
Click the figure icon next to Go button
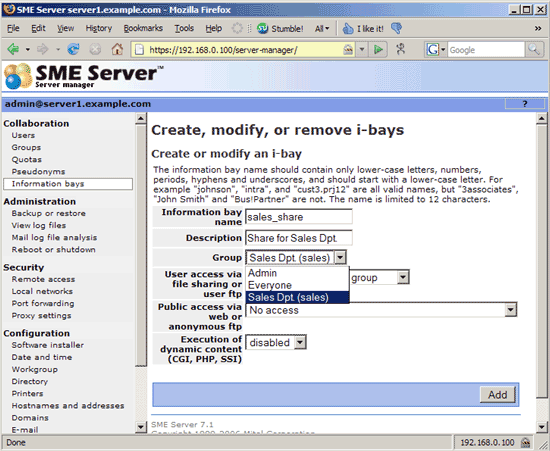(x=401, y=49)
